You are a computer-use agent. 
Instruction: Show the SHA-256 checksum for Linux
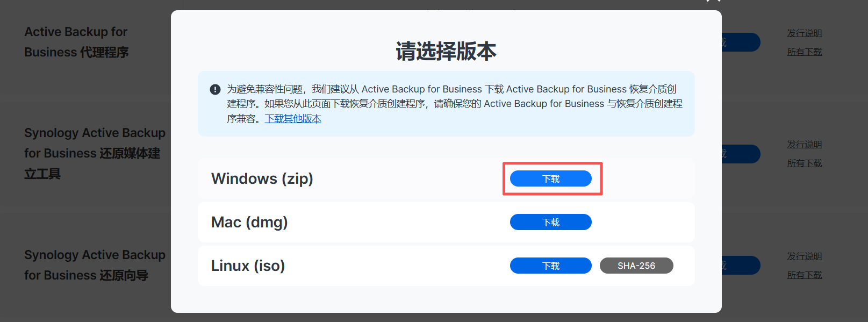[636, 266]
